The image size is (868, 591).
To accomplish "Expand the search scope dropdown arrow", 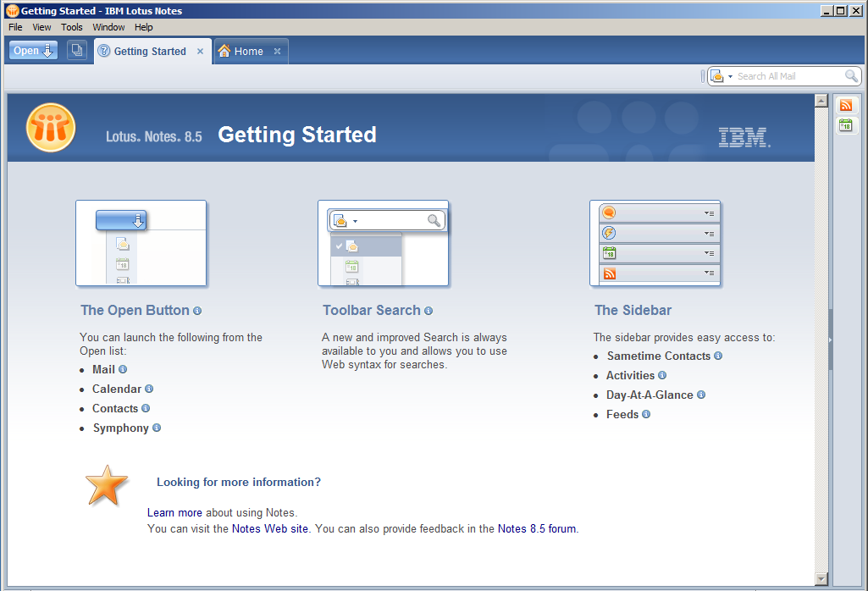I will 731,76.
